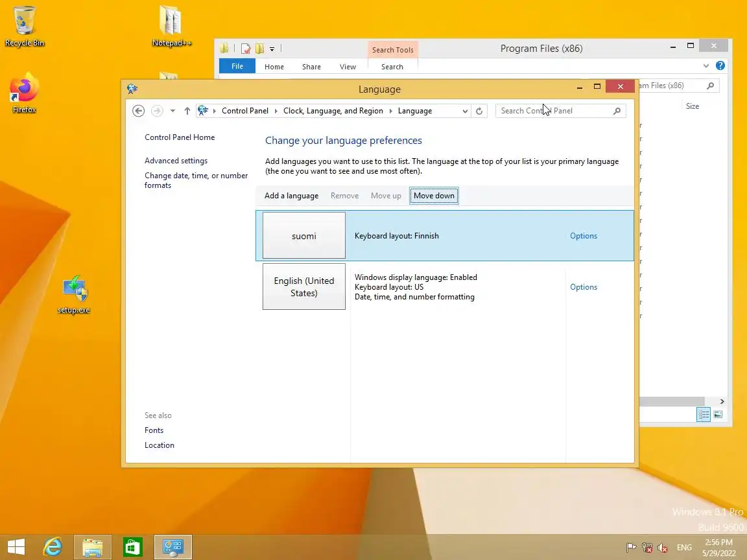Viewport: 747px width, 560px height.
Task: Open Windows Store from taskbar
Action: click(x=132, y=546)
